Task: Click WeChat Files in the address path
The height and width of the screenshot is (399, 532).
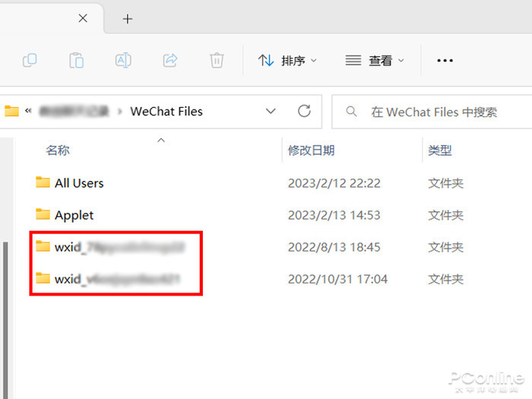Action: pos(166,111)
